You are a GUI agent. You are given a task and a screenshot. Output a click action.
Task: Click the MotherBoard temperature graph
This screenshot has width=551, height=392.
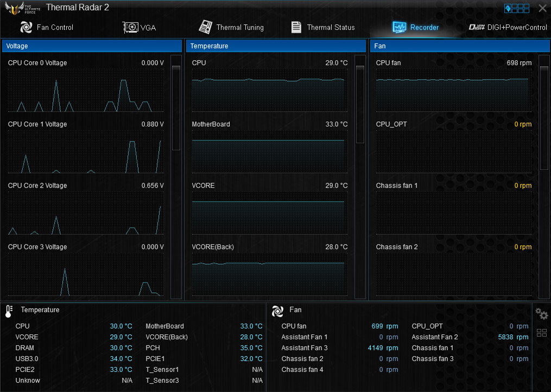pyautogui.click(x=269, y=152)
